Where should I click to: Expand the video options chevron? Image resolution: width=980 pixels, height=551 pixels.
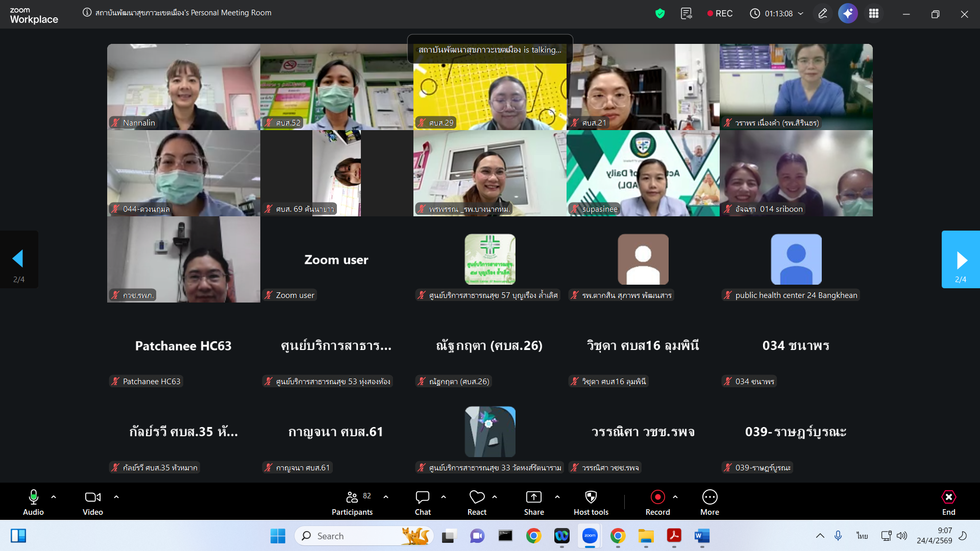(x=116, y=496)
